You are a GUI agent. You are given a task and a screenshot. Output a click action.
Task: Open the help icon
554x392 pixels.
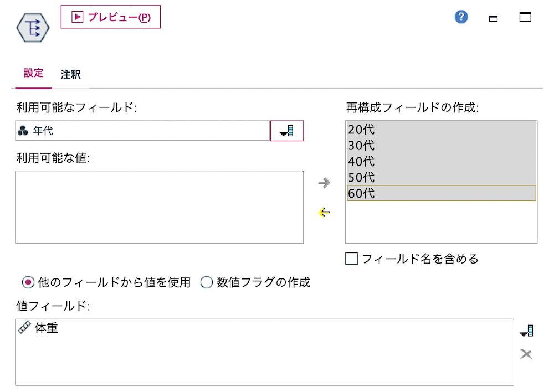(461, 17)
